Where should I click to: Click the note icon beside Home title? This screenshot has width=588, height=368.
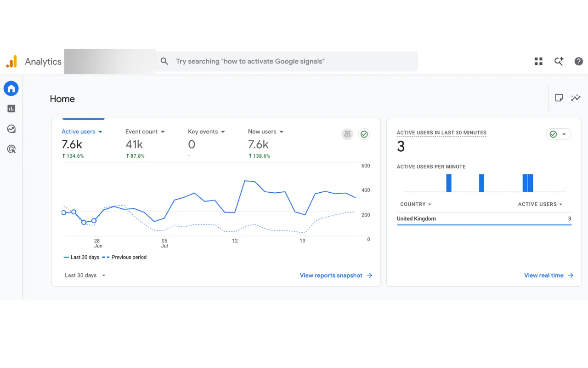click(559, 98)
